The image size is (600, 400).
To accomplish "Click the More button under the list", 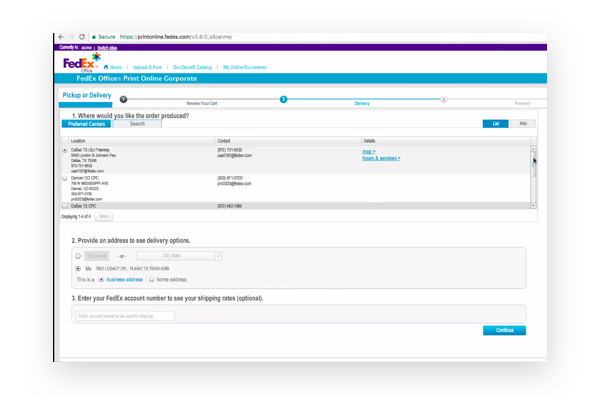I will pyautogui.click(x=104, y=216).
